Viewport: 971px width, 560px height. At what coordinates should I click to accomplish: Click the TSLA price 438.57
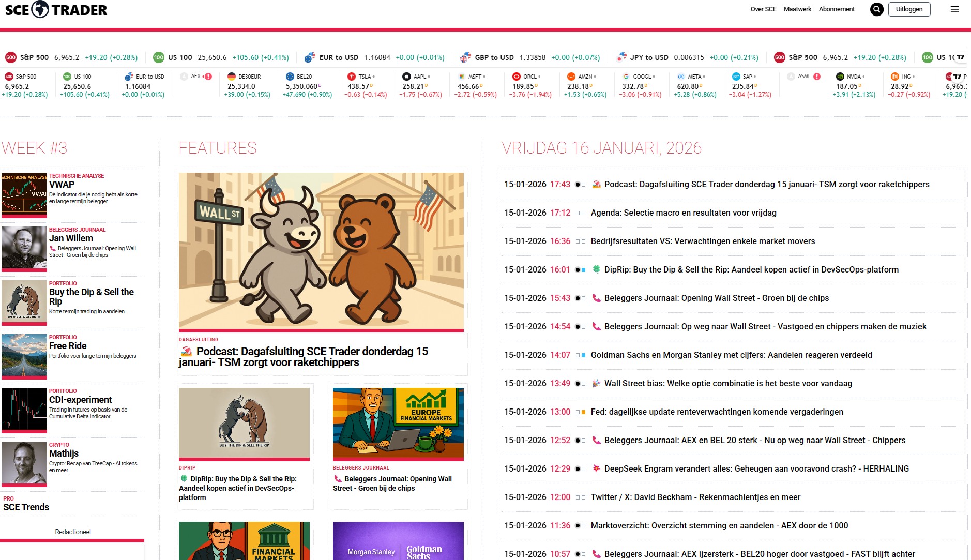[x=358, y=86]
